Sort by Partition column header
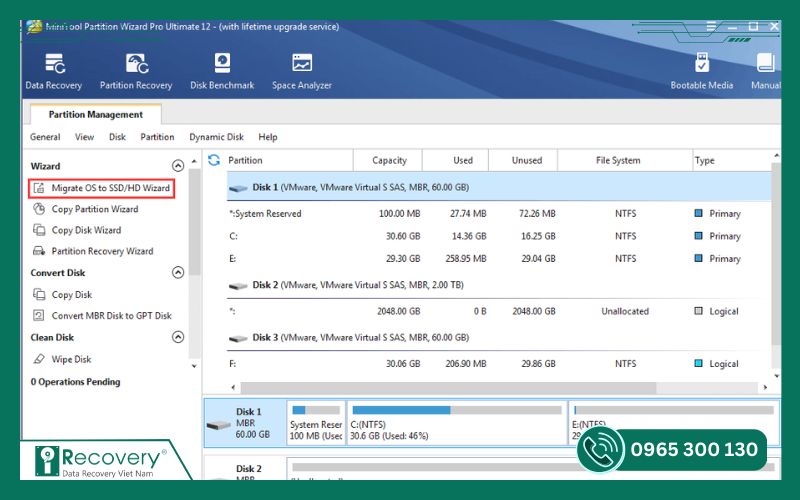The width and height of the screenshot is (800, 500). tap(245, 160)
